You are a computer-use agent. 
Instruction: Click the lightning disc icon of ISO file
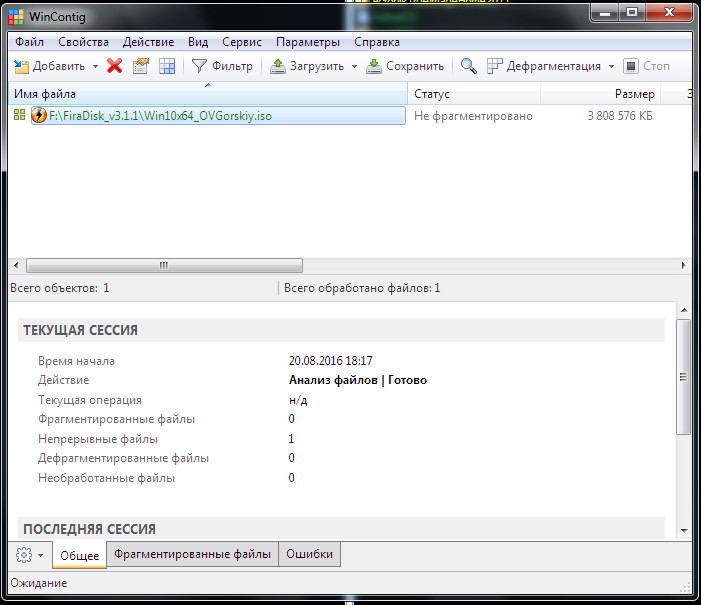point(39,115)
